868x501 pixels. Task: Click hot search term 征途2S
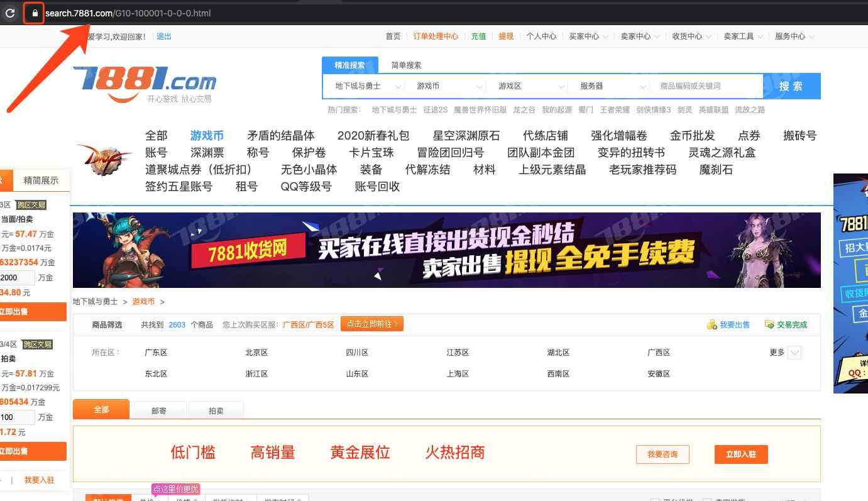436,110
